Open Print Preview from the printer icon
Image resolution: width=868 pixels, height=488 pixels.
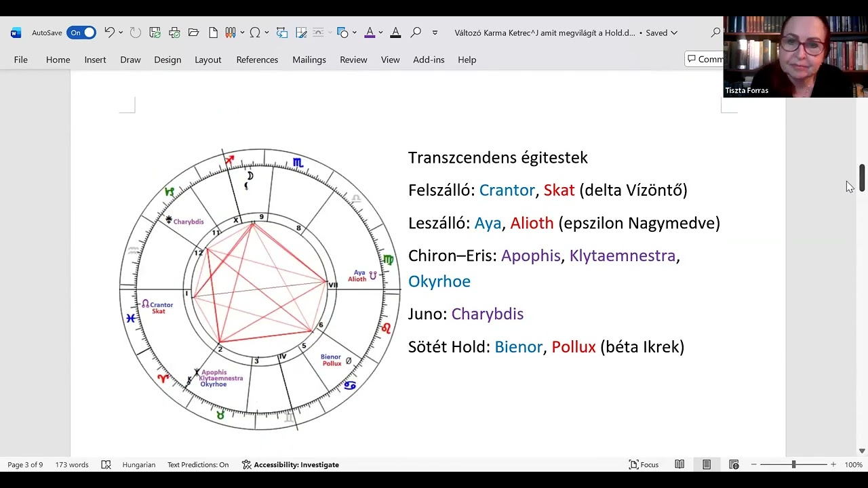[x=174, y=33]
